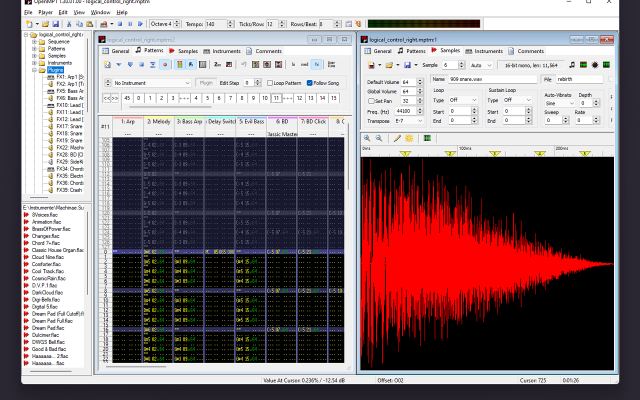Viewport: 640px width, 400px height.
Task: Expand the Sequence folder in the tree
Action: point(34,42)
